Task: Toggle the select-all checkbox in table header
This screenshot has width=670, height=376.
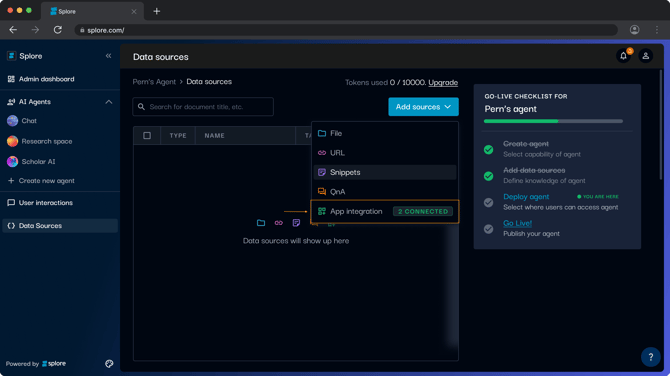Action: coord(147,135)
